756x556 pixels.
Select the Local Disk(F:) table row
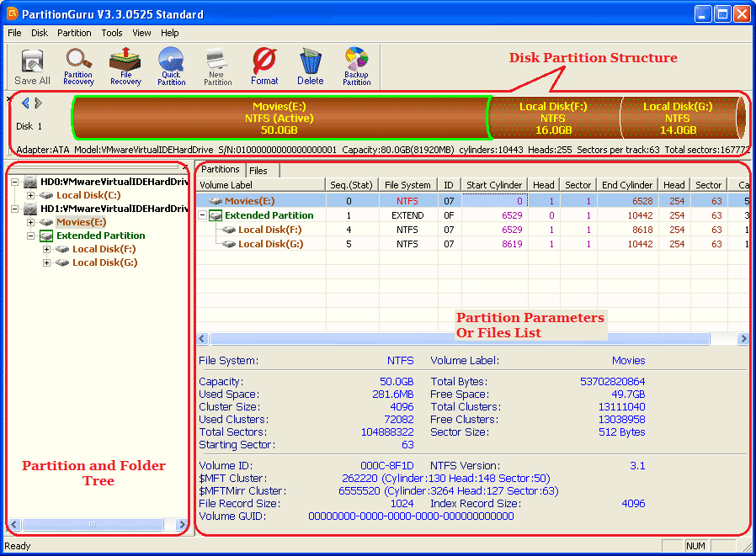click(269, 230)
